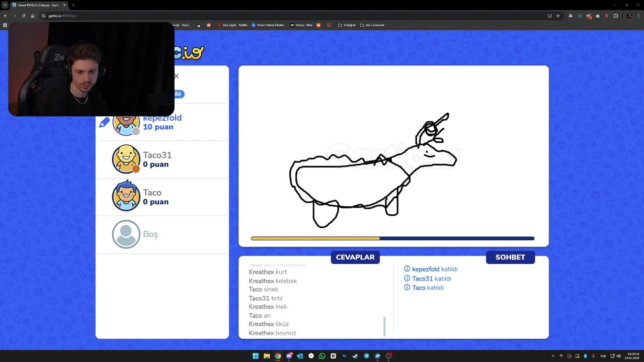Open the browser home page

[33, 16]
